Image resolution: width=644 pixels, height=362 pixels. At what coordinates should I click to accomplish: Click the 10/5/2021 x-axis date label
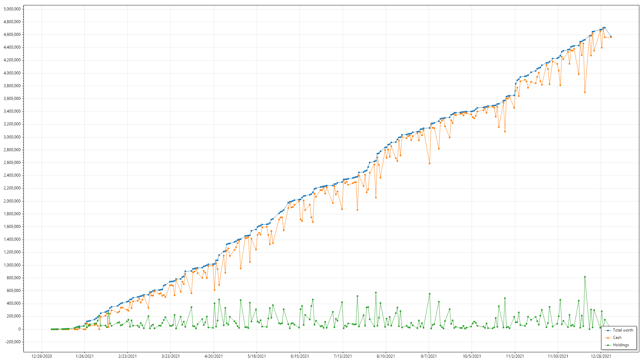point(472,356)
